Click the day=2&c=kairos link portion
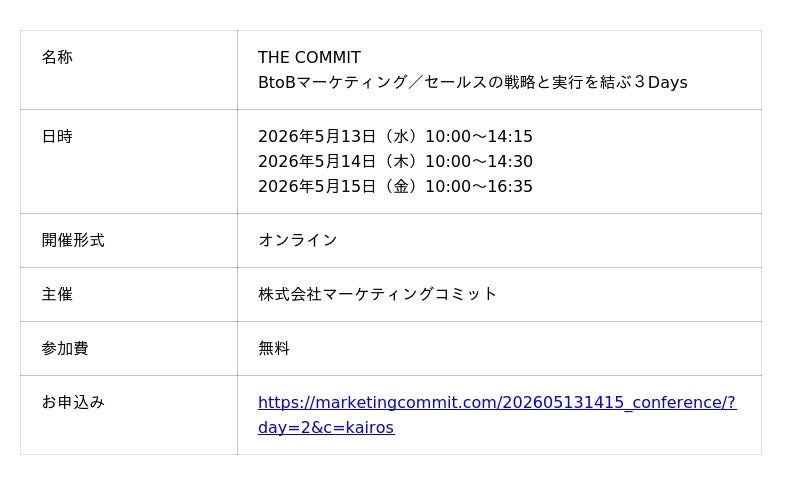 [x=326, y=428]
